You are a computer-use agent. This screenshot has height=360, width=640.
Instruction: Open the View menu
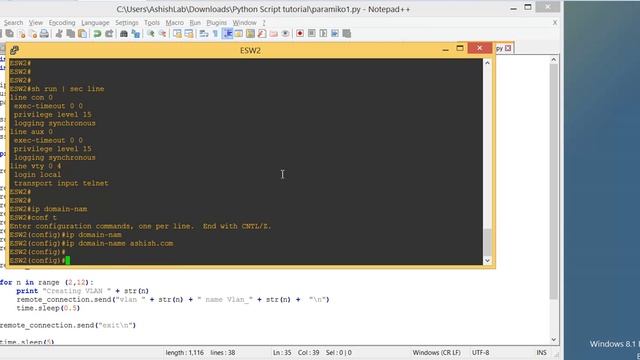click(x=36, y=23)
